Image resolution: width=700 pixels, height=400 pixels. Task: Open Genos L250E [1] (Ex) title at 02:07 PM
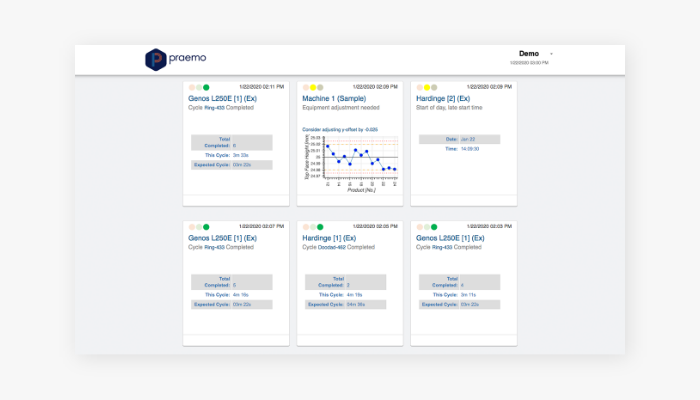pyautogui.click(x=222, y=238)
